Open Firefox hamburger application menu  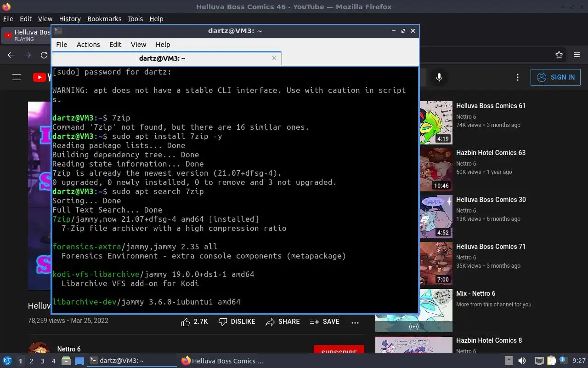pos(577,55)
